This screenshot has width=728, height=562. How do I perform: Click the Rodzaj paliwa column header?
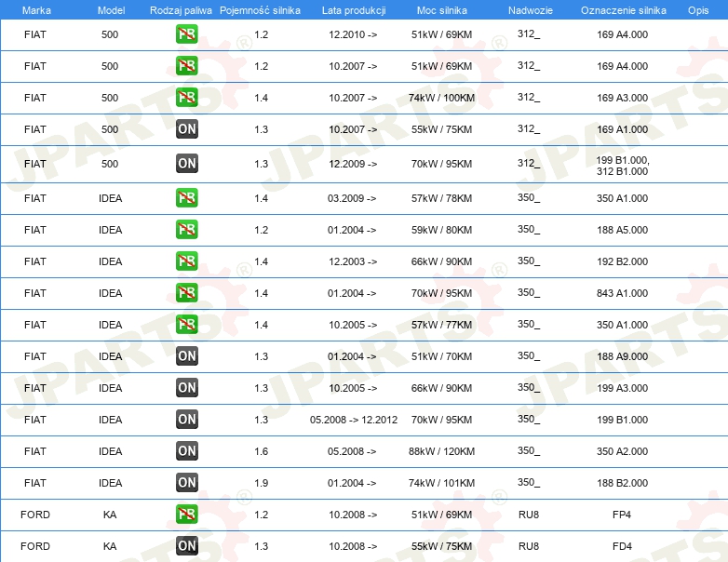181,10
